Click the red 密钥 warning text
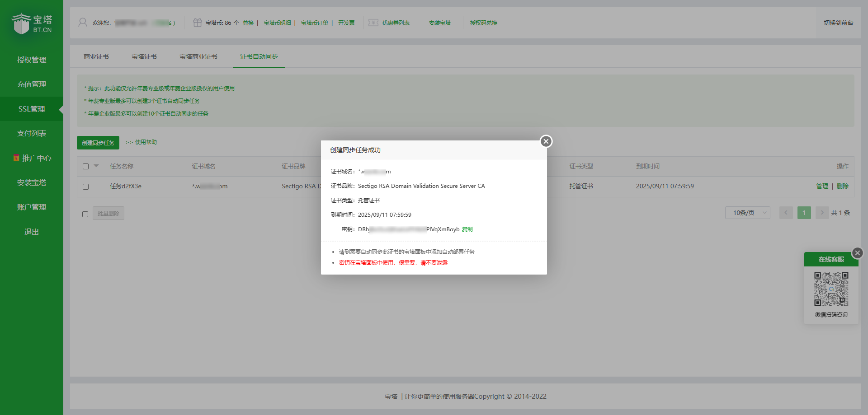This screenshot has height=415, width=868. click(x=393, y=263)
